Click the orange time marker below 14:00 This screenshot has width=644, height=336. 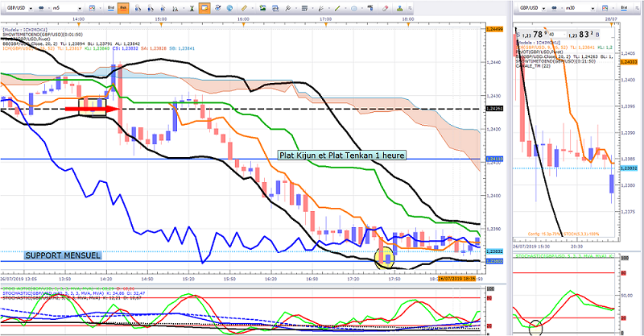pyautogui.click(x=78, y=24)
